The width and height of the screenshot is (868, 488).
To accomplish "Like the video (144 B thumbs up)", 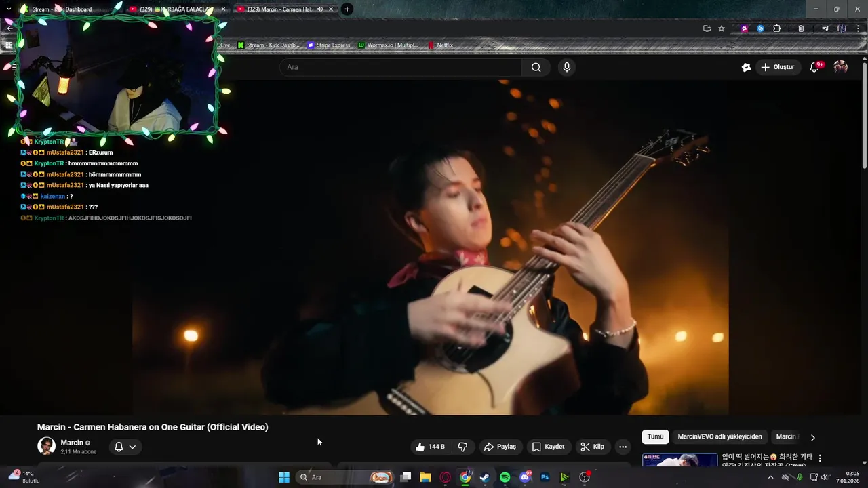I will click(430, 447).
